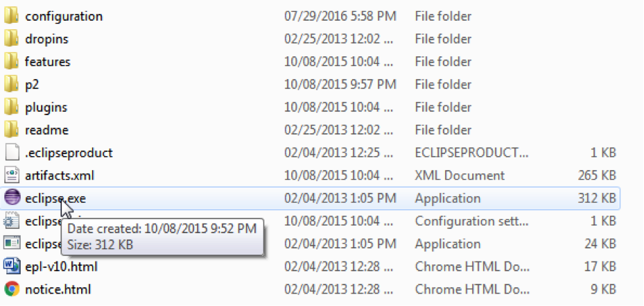Click the artifacts.xml file name
This screenshot has width=644, height=306.
(x=60, y=176)
